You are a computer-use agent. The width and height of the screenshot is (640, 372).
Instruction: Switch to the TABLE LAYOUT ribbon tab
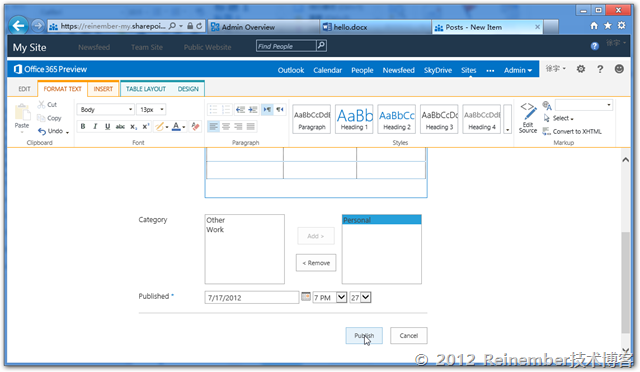click(x=146, y=89)
